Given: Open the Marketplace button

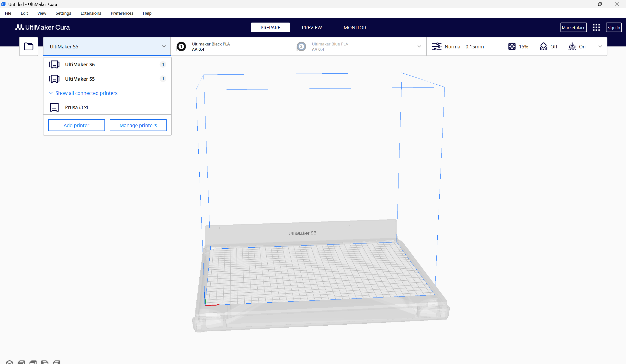Looking at the screenshot, I should 574,28.
